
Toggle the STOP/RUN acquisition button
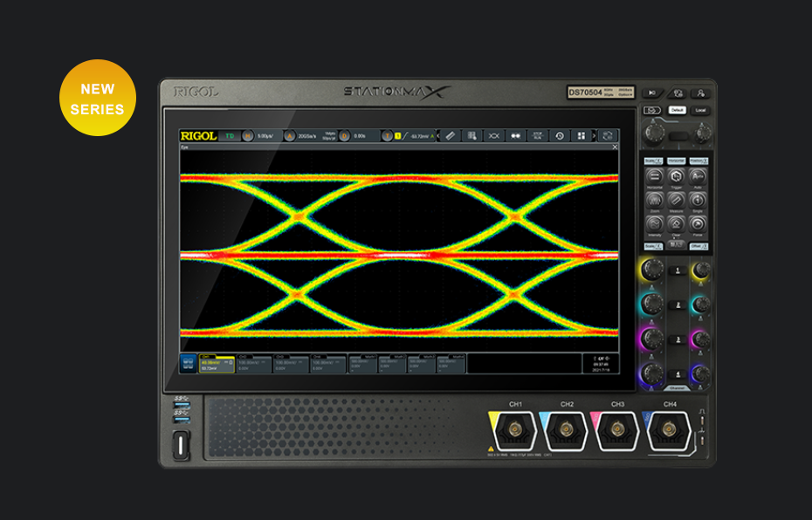(538, 136)
